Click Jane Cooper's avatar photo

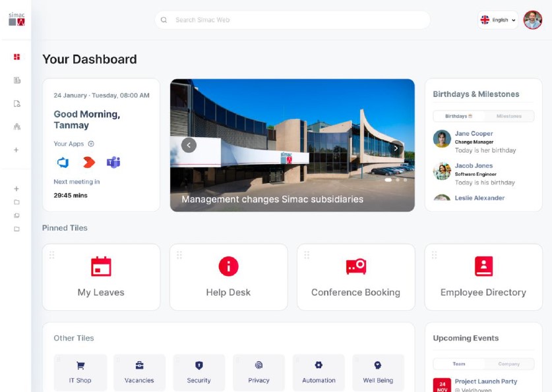point(442,139)
